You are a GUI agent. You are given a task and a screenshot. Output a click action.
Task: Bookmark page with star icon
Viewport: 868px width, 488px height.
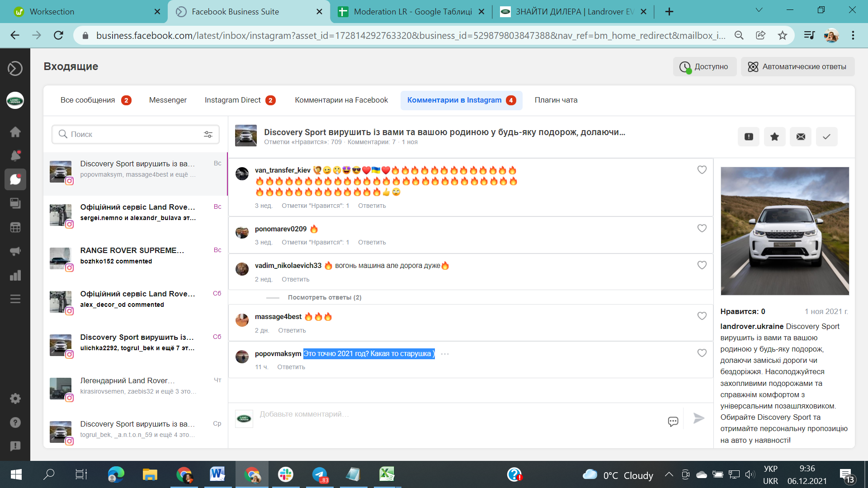[783, 35]
